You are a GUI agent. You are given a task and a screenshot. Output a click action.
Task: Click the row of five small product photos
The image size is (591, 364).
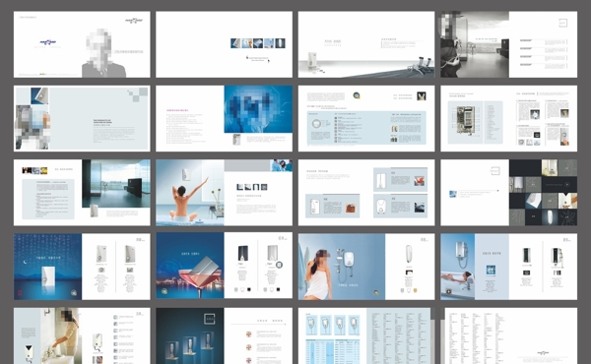258,43
